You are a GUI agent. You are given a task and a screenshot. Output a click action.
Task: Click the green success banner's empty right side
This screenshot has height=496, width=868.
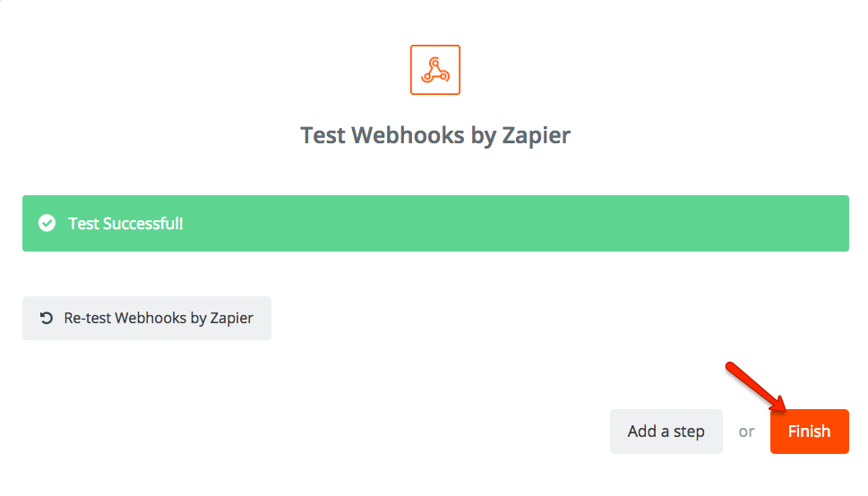(627, 223)
